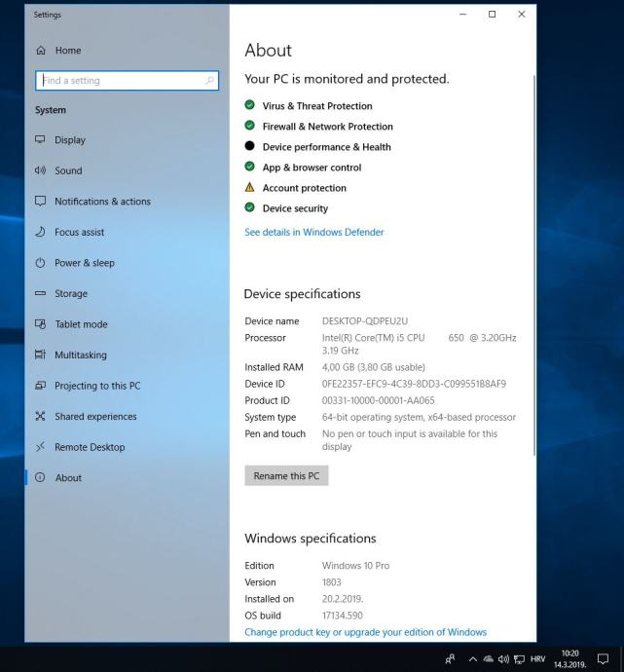Click green check beside Virus & Threat Protection
624x672 pixels.
tap(249, 105)
